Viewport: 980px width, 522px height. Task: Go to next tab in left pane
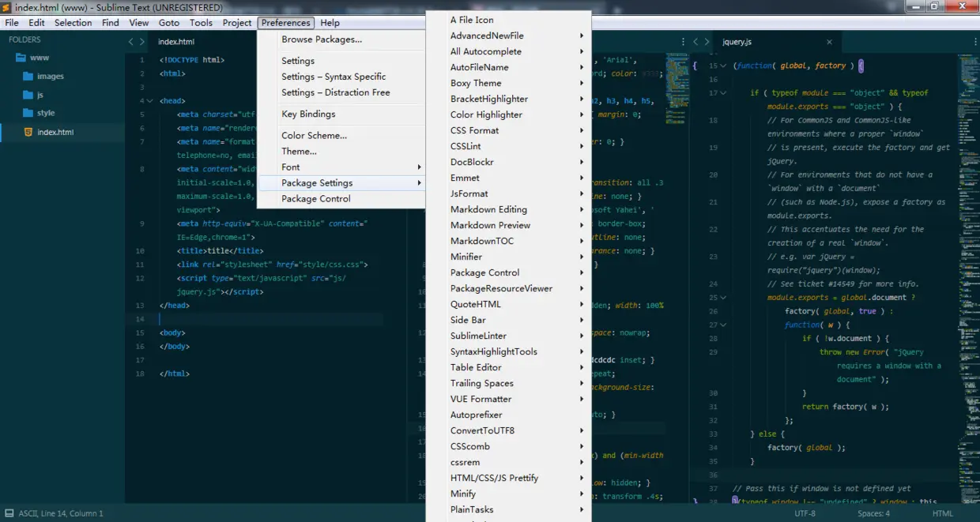[142, 42]
